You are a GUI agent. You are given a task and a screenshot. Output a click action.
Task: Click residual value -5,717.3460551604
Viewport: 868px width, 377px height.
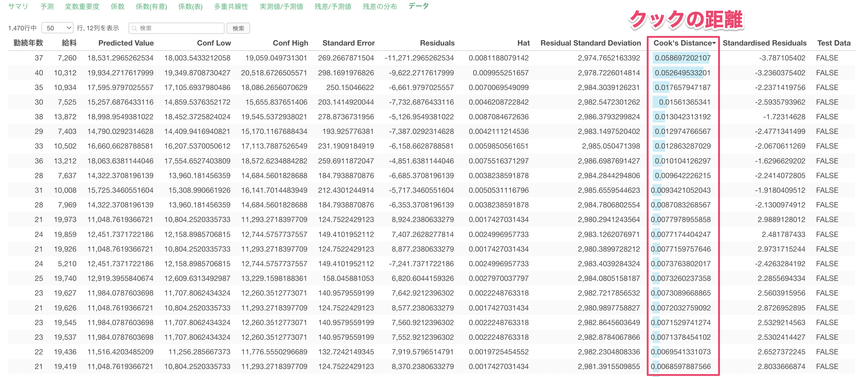point(421,190)
